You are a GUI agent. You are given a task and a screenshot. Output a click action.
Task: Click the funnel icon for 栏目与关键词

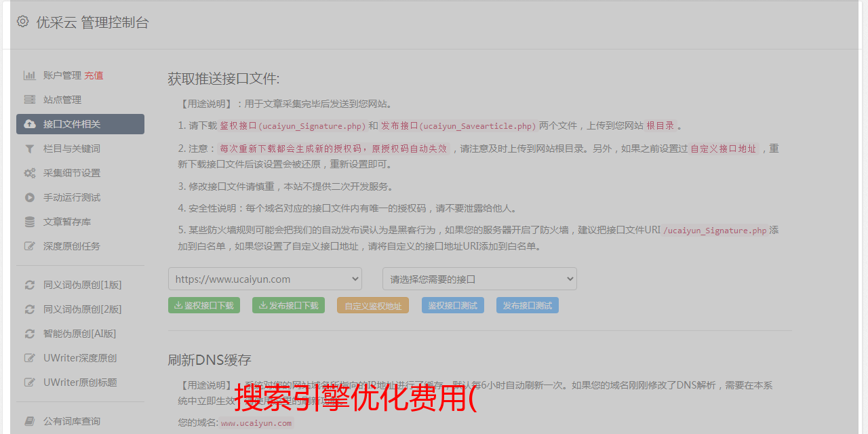coord(30,149)
